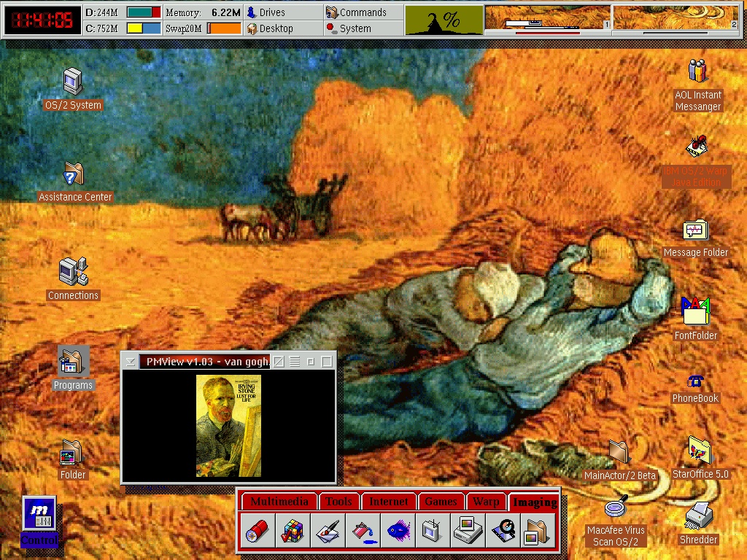The height and width of the screenshot is (560, 747).
Task: Launch AOL Instant Messanger icon
Action: point(697,71)
